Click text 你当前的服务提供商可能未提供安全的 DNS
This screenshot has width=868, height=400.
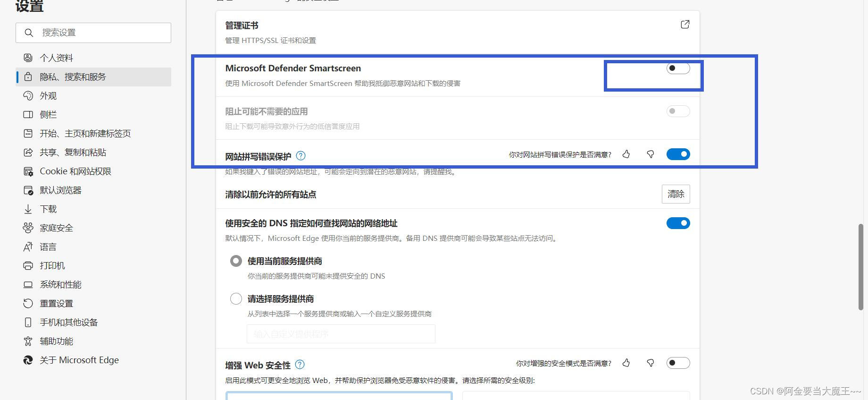coord(316,276)
